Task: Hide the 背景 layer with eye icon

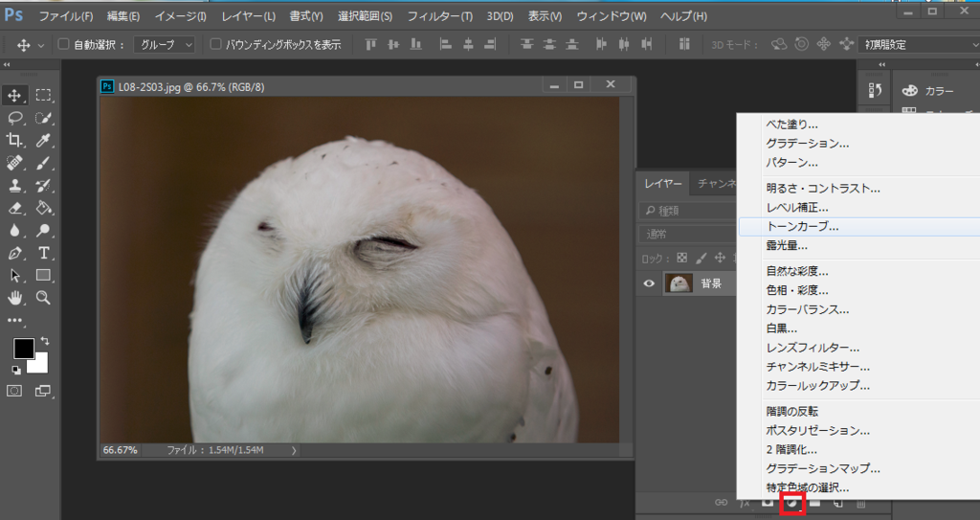Action: [x=649, y=283]
